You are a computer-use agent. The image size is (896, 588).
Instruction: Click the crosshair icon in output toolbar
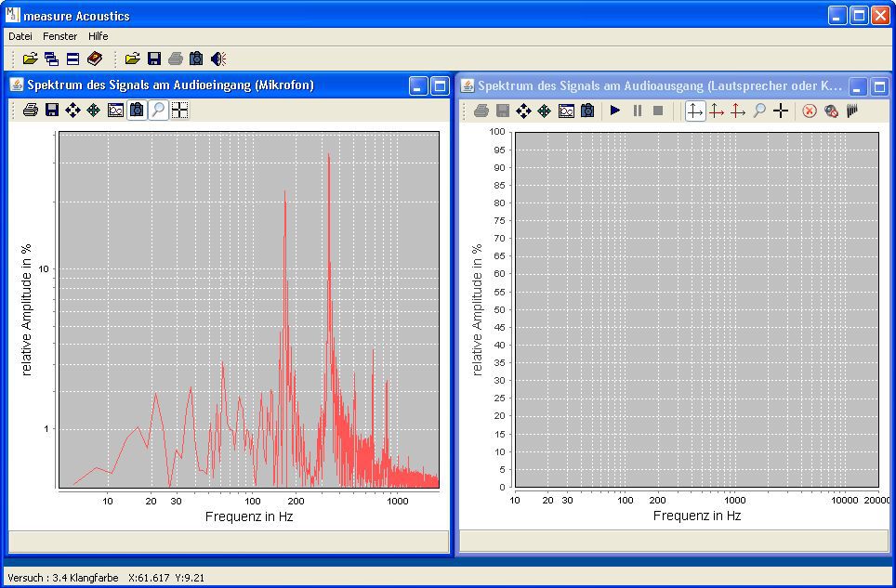(781, 111)
